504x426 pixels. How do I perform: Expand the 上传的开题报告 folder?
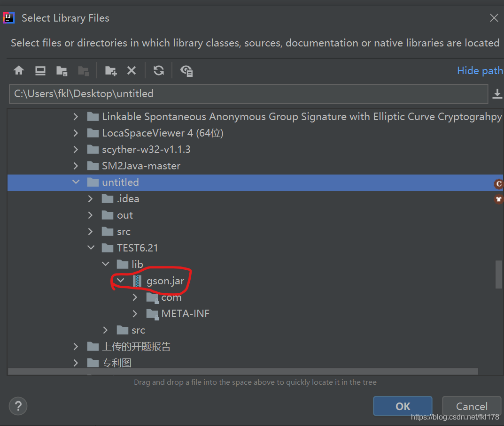pos(76,347)
